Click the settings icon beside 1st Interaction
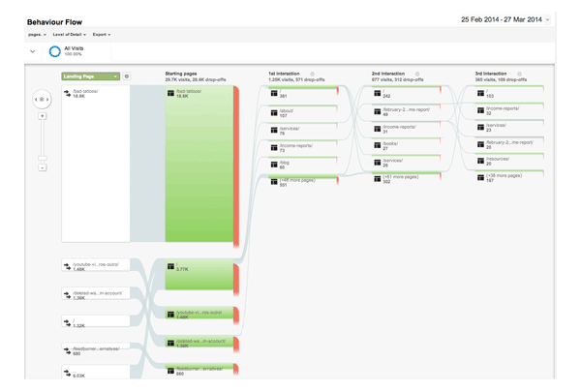581x392 pixels. 313,74
